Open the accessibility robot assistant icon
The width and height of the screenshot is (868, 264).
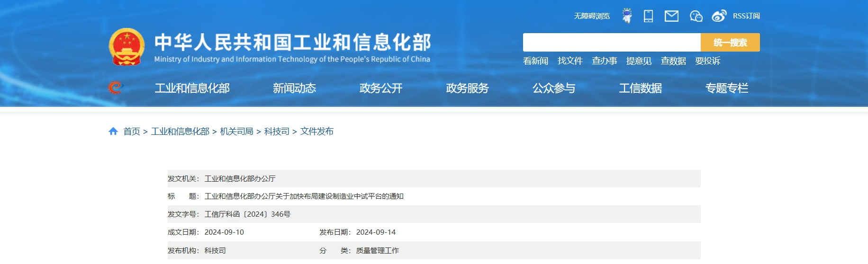(627, 16)
